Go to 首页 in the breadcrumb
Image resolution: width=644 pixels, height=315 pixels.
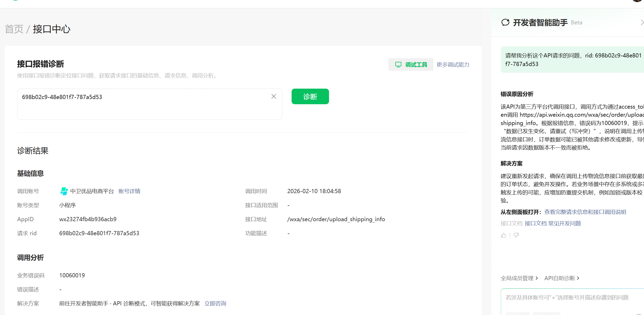tap(14, 29)
